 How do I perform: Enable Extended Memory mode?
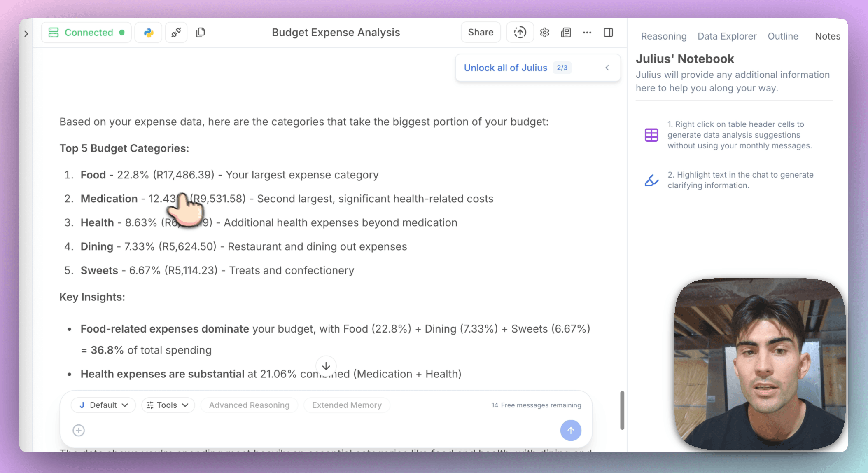click(346, 405)
